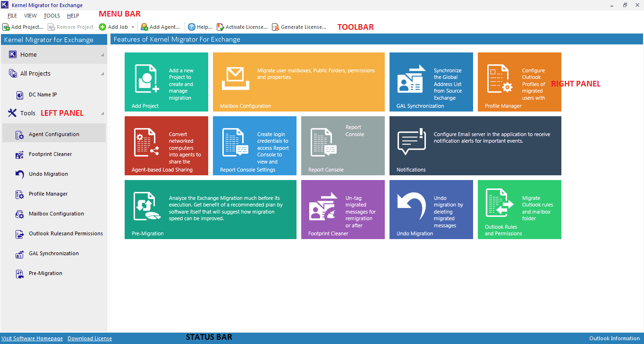The height and width of the screenshot is (344, 644).
Task: Collapse the Home section arrow
Action: 102,55
